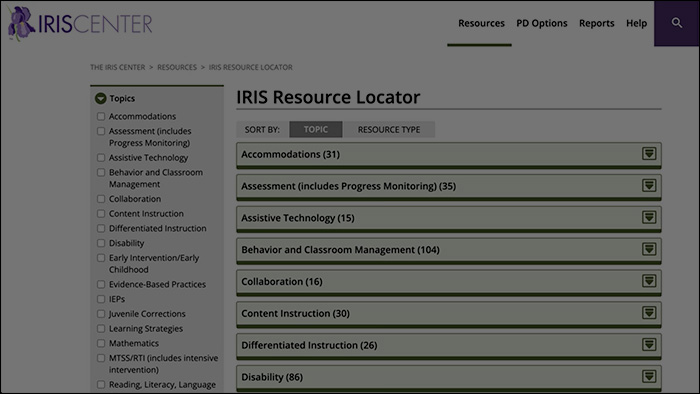Enable the IEPs checkbox
The height and width of the screenshot is (394, 700).
(x=101, y=299)
